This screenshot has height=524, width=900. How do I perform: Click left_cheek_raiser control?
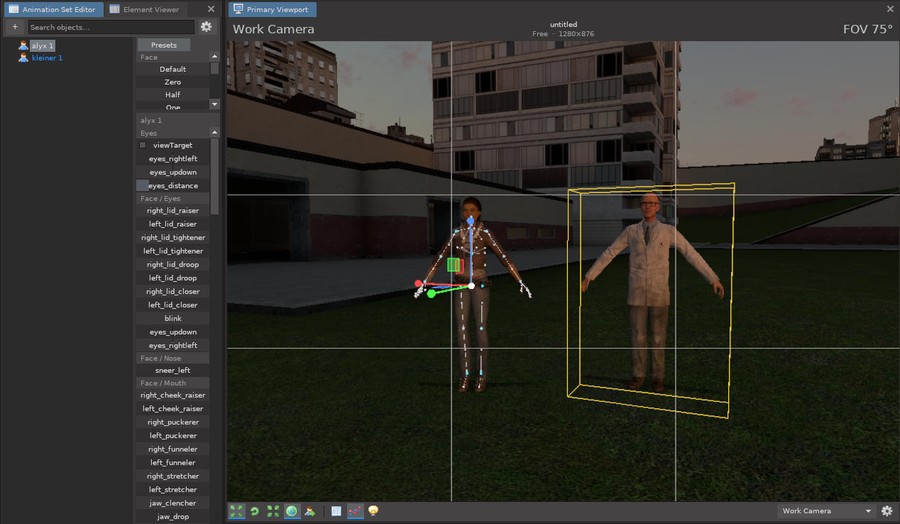click(173, 409)
